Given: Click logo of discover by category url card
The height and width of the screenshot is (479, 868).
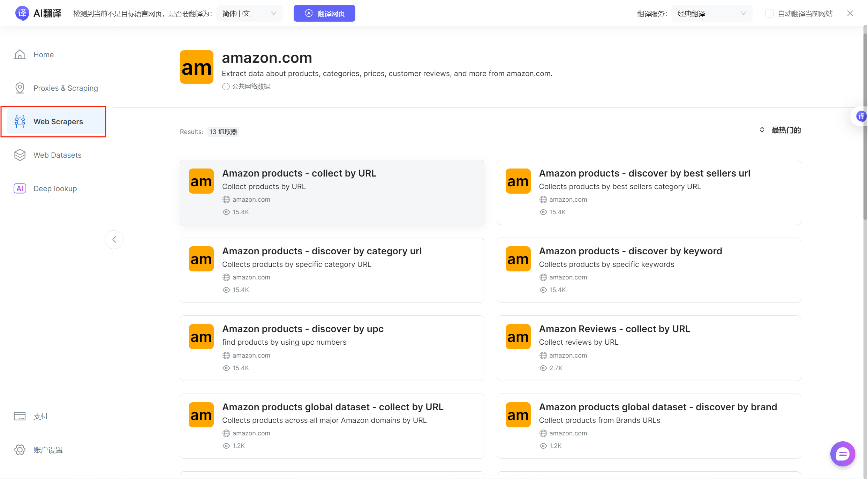Looking at the screenshot, I should click(x=201, y=259).
